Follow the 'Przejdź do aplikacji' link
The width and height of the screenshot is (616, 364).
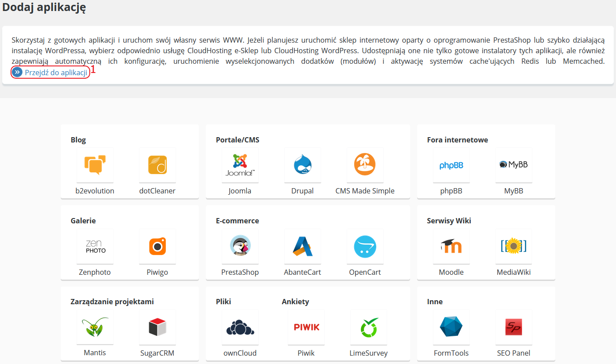point(56,73)
